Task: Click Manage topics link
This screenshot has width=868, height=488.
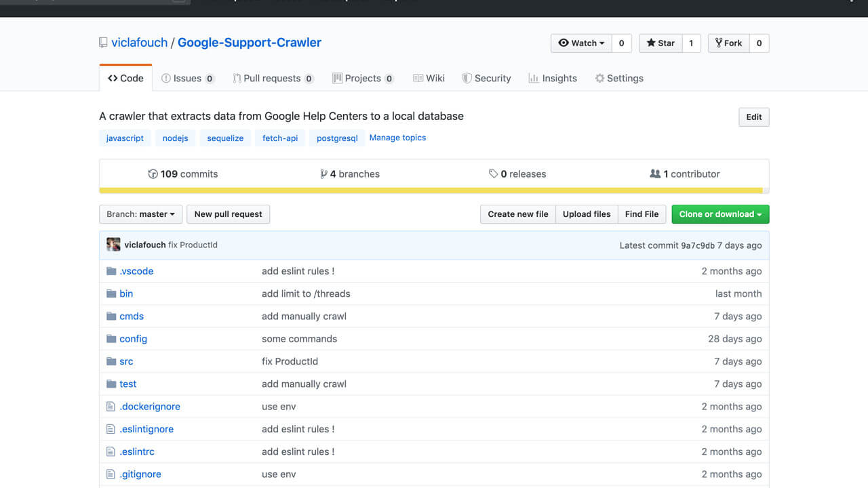Action: pyautogui.click(x=397, y=138)
